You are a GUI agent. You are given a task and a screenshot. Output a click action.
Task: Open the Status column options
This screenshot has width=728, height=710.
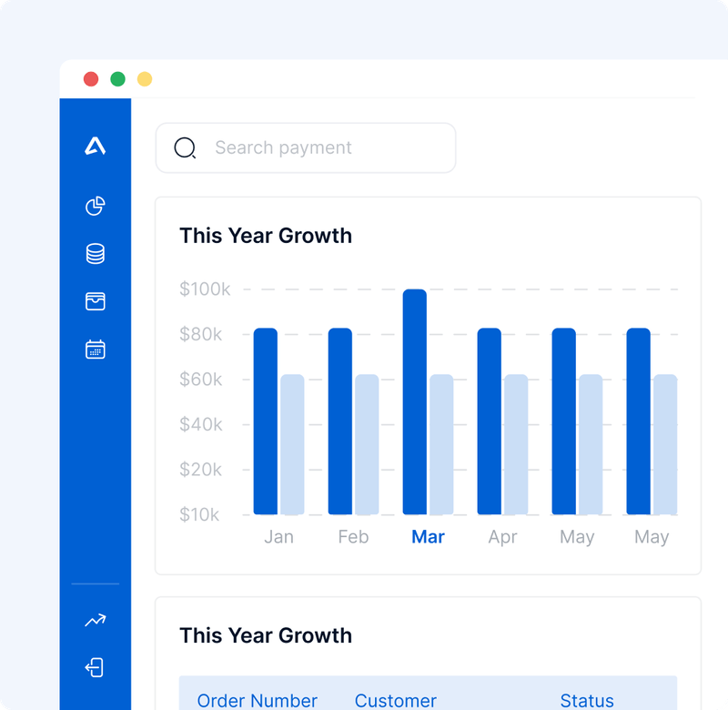(587, 700)
